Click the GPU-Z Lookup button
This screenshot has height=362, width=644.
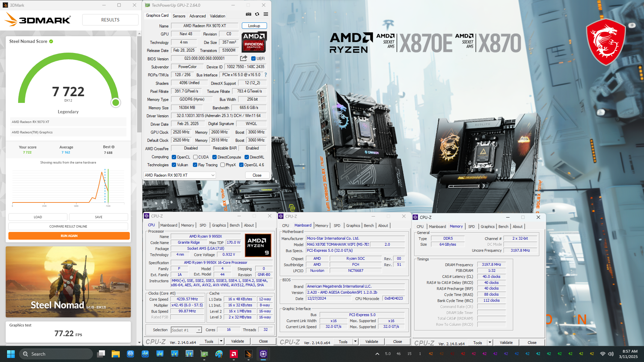254,26
